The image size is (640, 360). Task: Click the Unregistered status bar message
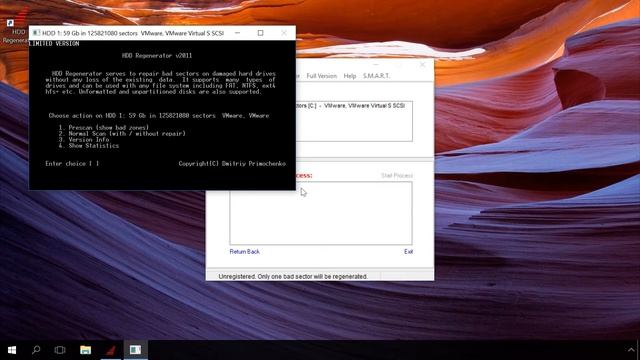(293, 276)
